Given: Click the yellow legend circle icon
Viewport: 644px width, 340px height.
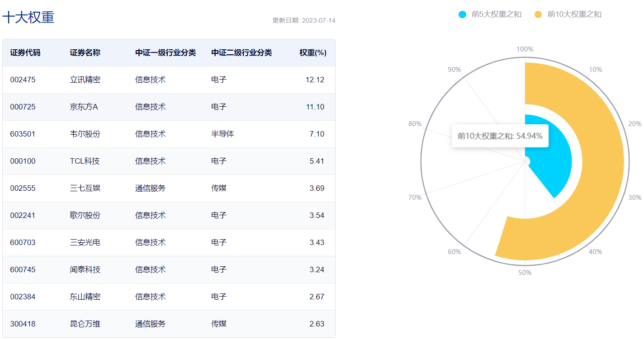Looking at the screenshot, I should click(538, 14).
